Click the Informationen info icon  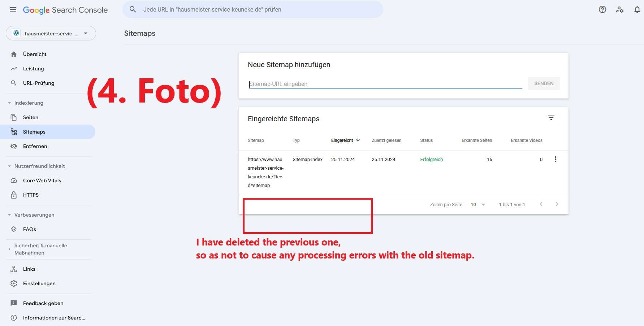pos(14,318)
